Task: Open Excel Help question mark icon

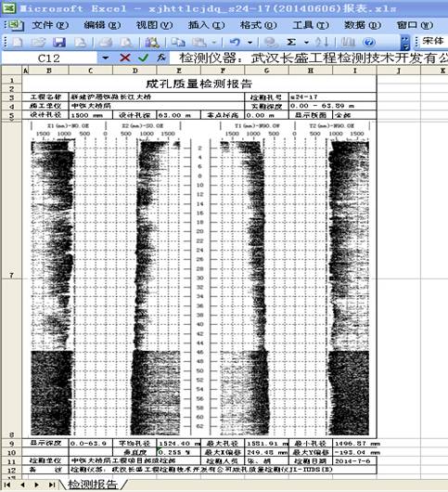Action: (x=368, y=42)
